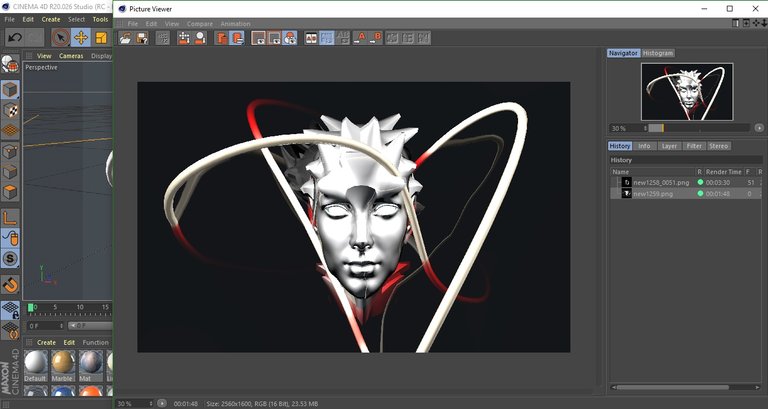Click the Make Editable icon in left palette
Viewport: 768px width, 409px height.
click(10, 64)
